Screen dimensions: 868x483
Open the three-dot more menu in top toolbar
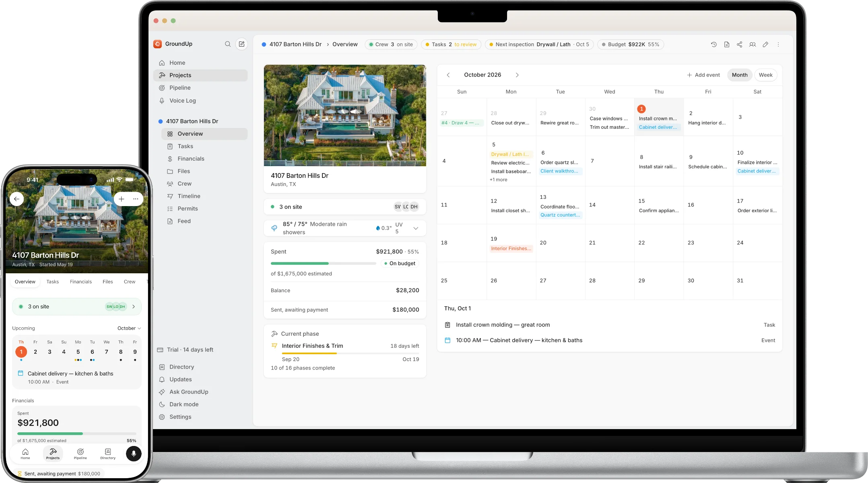point(778,44)
